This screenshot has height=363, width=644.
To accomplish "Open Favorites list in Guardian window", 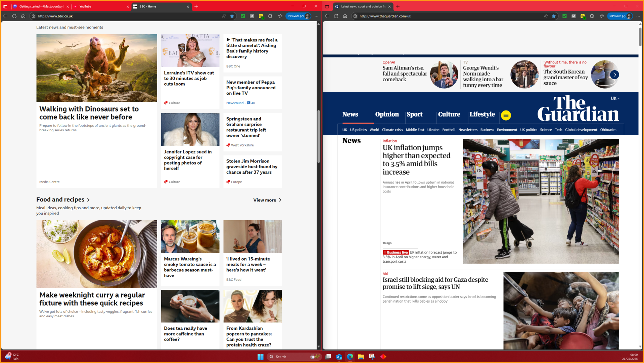I will pyautogui.click(x=602, y=16).
